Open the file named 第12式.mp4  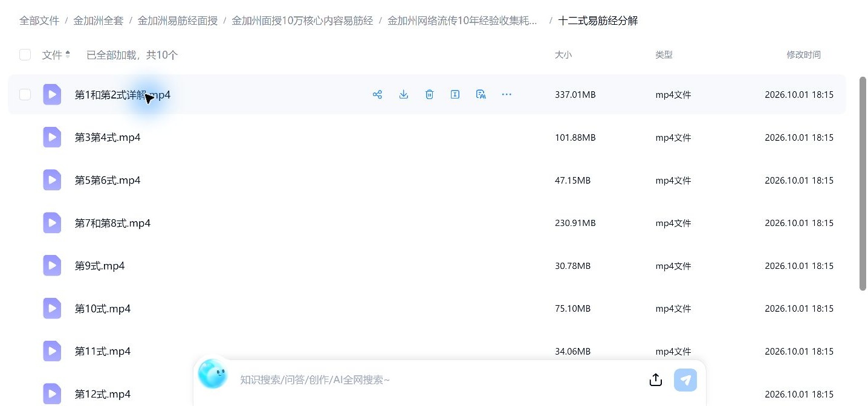coord(103,395)
